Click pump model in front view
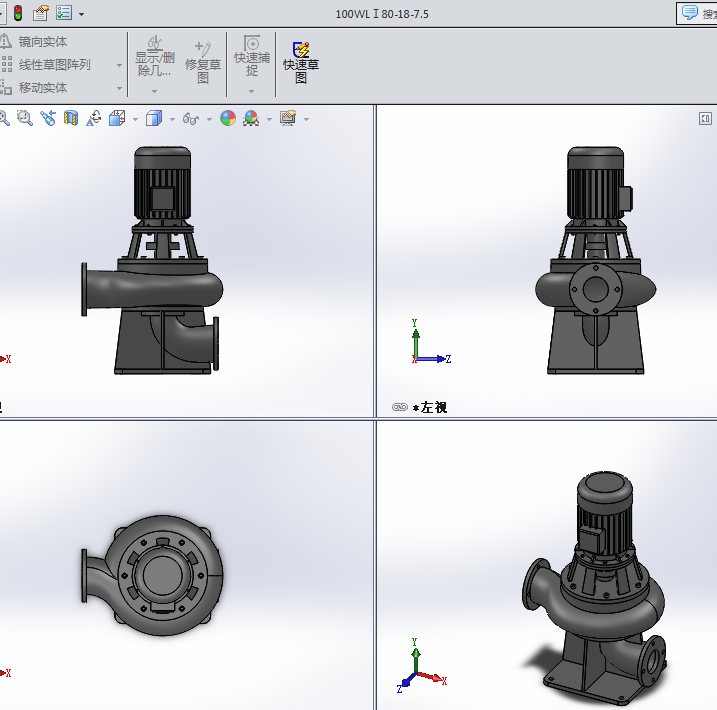This screenshot has width=717, height=710. [151, 261]
